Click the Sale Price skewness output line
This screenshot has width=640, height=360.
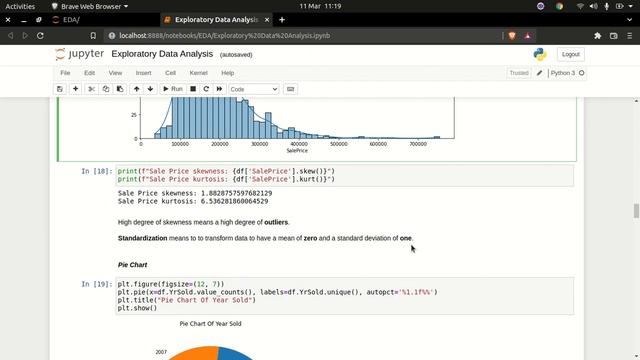(195, 193)
